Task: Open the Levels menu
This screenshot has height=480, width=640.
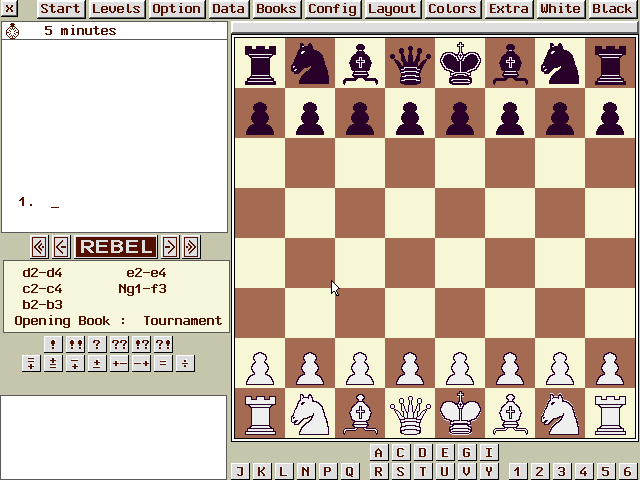Action: pos(116,9)
